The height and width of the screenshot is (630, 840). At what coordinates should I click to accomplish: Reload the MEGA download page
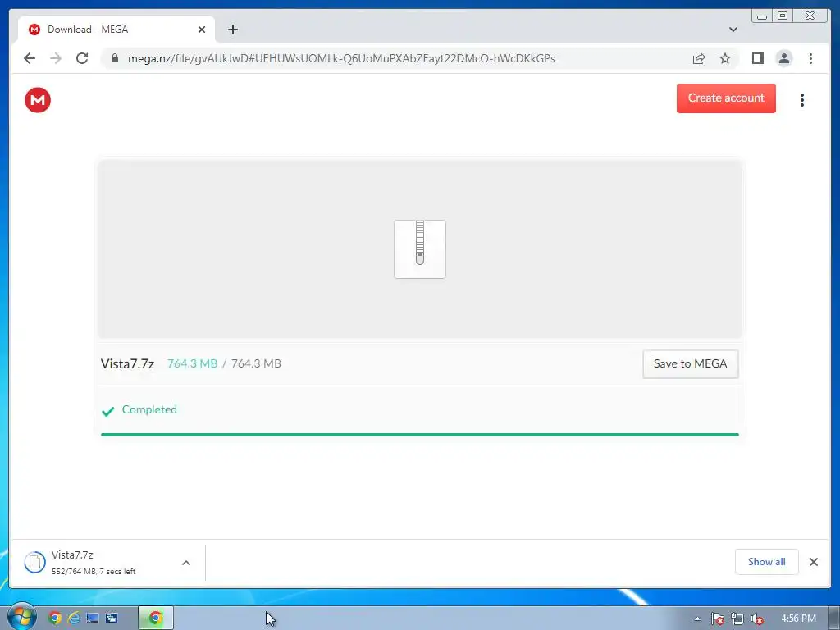82,58
